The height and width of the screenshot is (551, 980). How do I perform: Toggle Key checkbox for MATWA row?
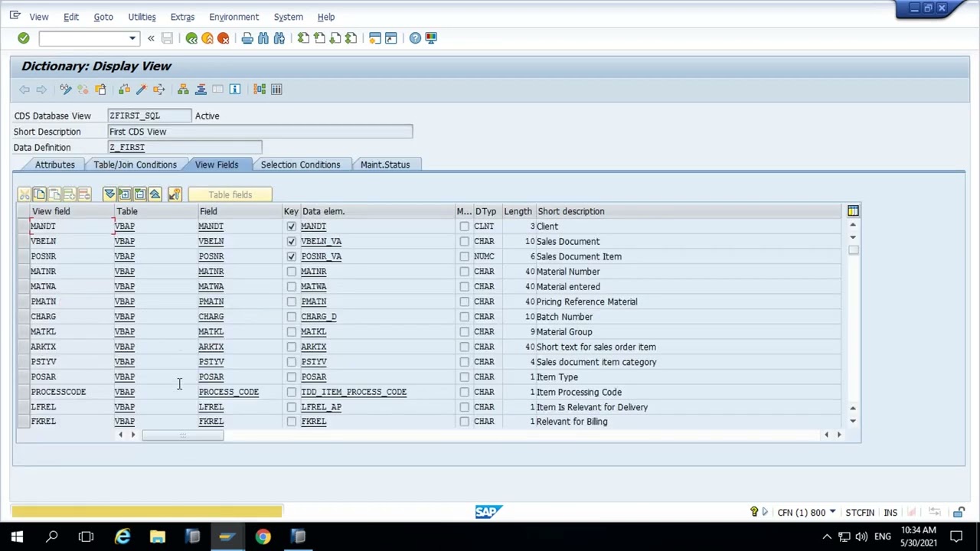point(291,286)
